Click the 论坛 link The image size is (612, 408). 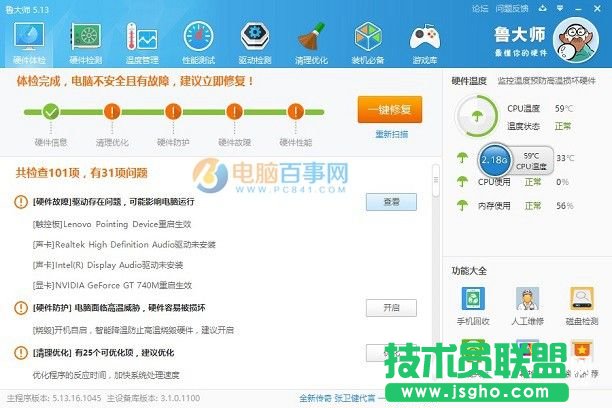[x=480, y=8]
